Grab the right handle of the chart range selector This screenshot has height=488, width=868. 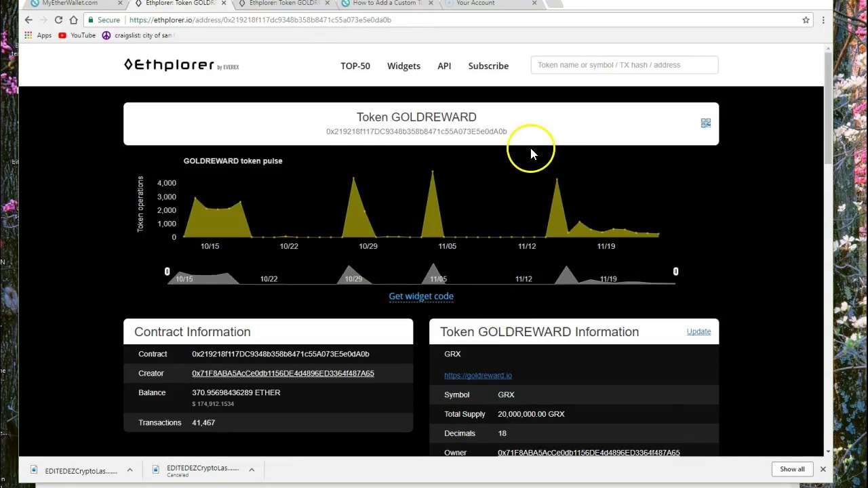[x=675, y=272]
